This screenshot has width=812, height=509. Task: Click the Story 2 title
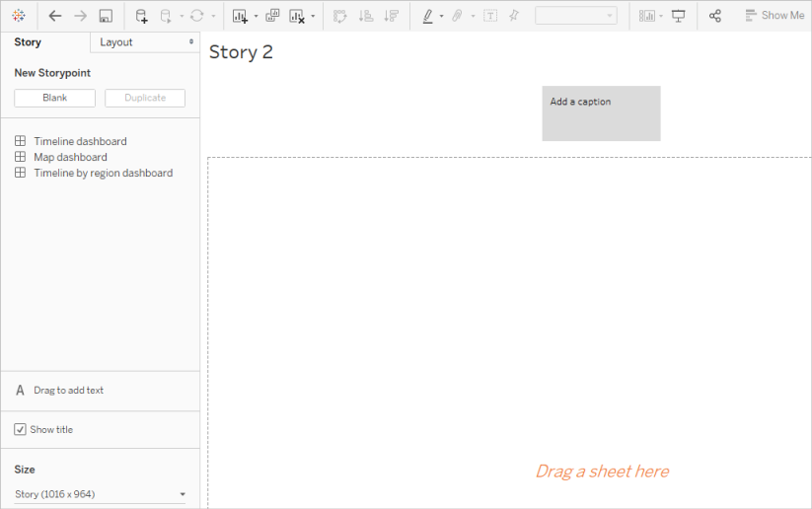click(241, 52)
